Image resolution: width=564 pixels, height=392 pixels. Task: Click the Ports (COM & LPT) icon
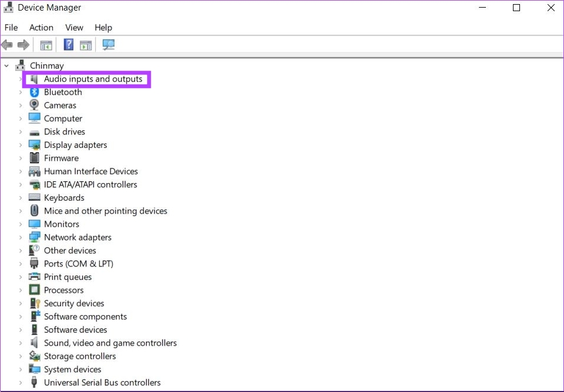[x=34, y=263]
